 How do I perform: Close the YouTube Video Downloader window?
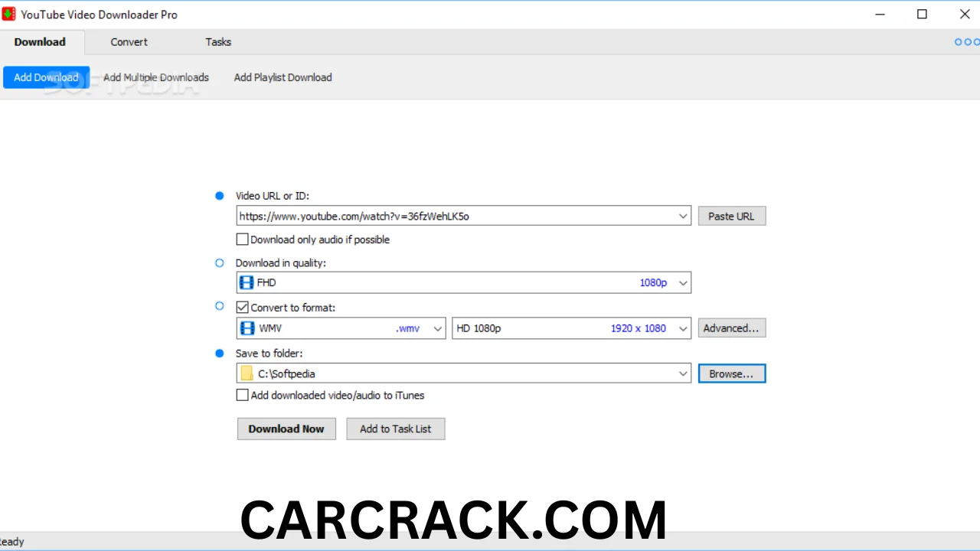click(965, 15)
